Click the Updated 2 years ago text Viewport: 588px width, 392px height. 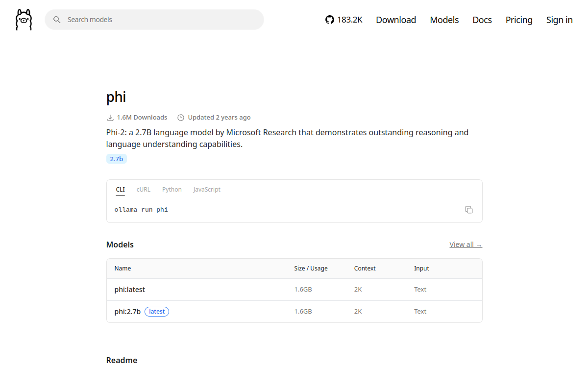[x=220, y=118]
